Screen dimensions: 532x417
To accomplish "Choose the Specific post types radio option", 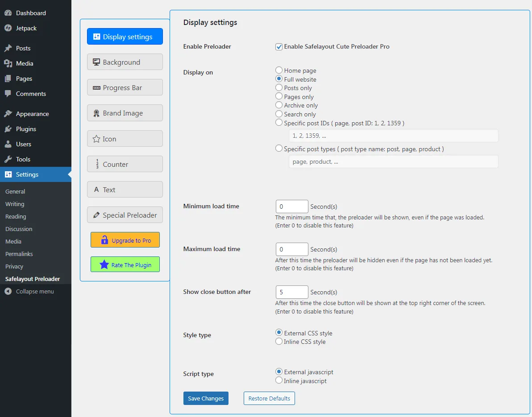I will coord(279,148).
